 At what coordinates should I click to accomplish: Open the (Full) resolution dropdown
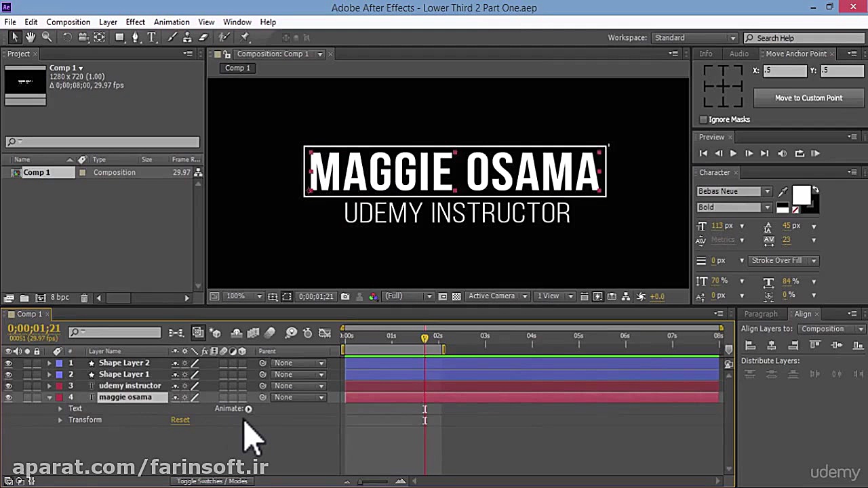pos(409,296)
